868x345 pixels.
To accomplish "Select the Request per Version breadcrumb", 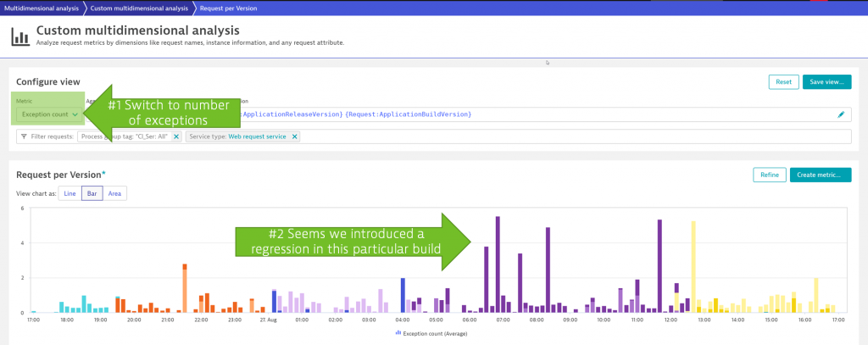I will point(228,8).
